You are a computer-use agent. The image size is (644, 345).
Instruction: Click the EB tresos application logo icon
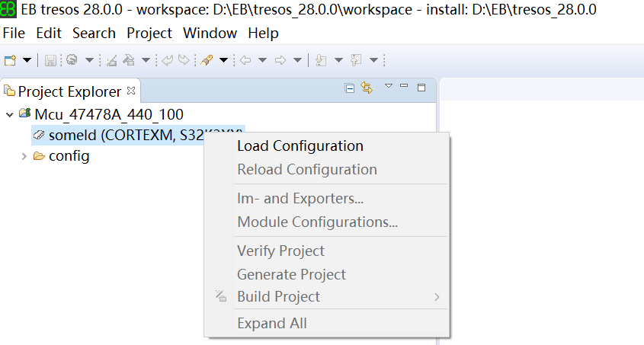tap(8, 9)
